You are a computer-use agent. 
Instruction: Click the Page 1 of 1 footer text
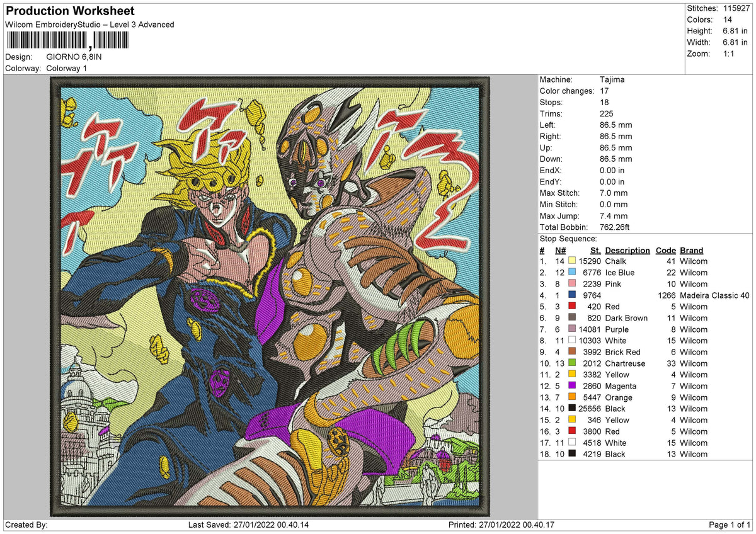point(730,525)
